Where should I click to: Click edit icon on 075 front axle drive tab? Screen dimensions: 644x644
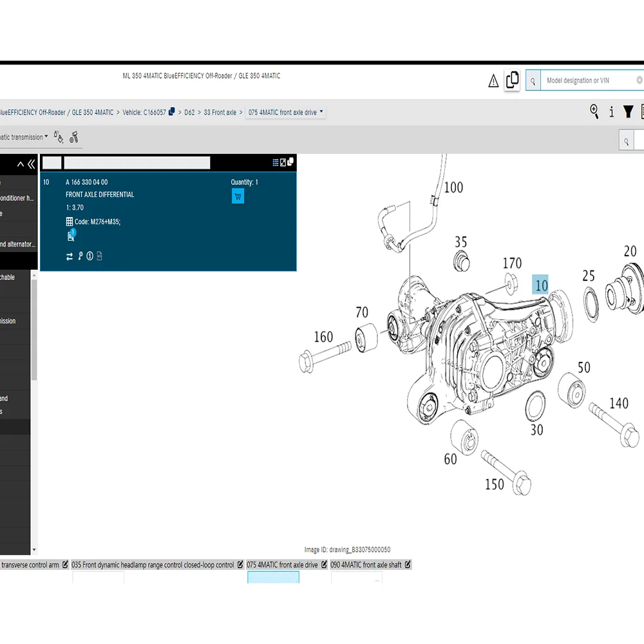click(324, 565)
